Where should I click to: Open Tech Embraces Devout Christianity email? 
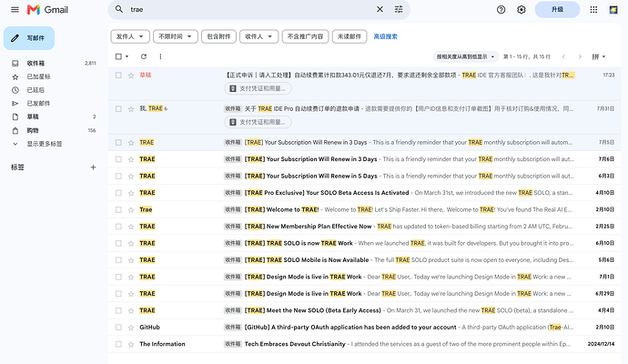(364, 344)
